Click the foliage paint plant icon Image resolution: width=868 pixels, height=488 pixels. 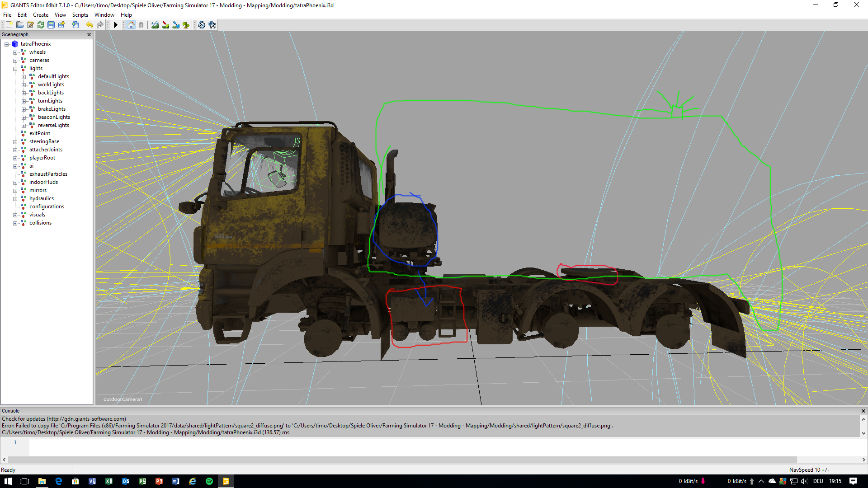[x=186, y=25]
